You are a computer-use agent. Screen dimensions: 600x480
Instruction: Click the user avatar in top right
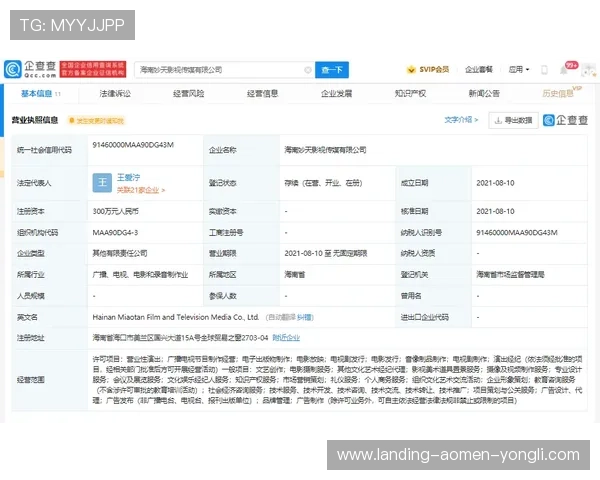[589, 70]
